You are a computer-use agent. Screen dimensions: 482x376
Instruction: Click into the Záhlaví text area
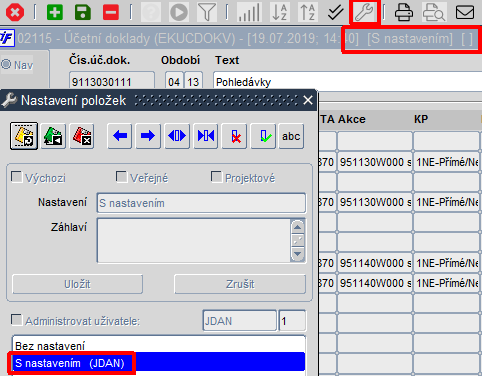(x=194, y=240)
